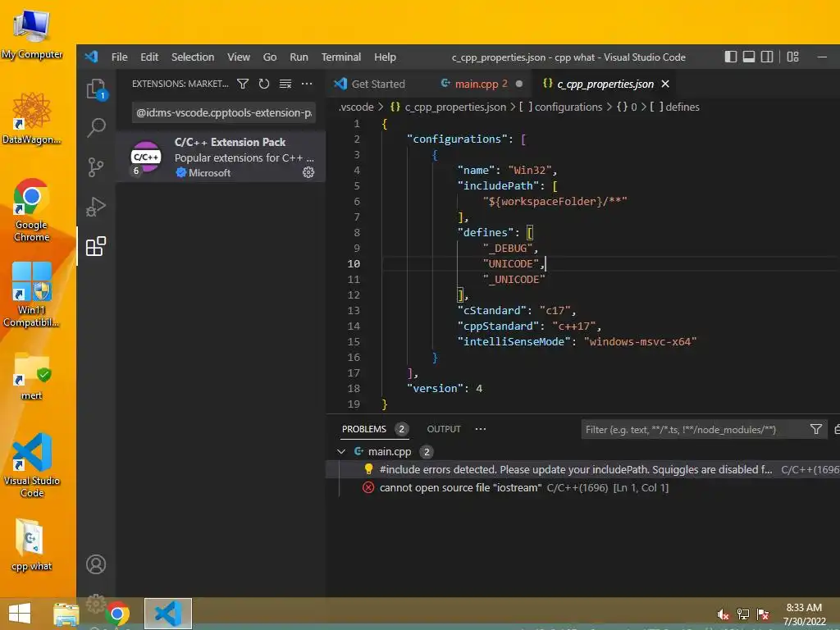Open the Run menu
The image size is (840, 630).
point(299,57)
